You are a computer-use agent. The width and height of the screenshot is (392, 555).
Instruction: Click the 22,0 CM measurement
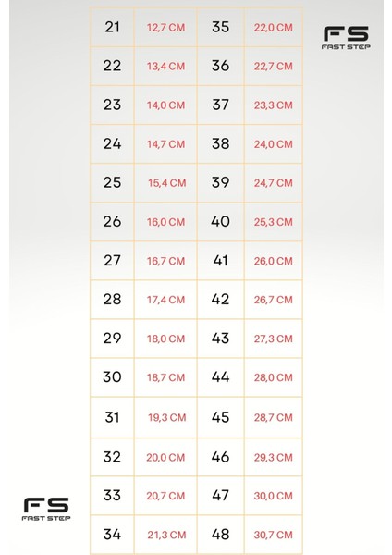click(x=273, y=28)
